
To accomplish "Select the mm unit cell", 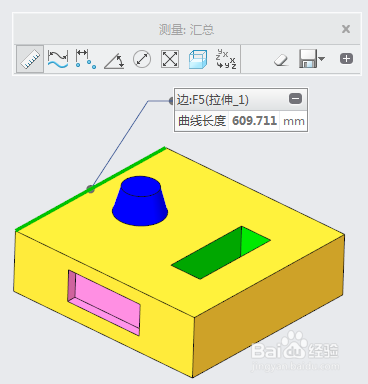I will (x=294, y=121).
